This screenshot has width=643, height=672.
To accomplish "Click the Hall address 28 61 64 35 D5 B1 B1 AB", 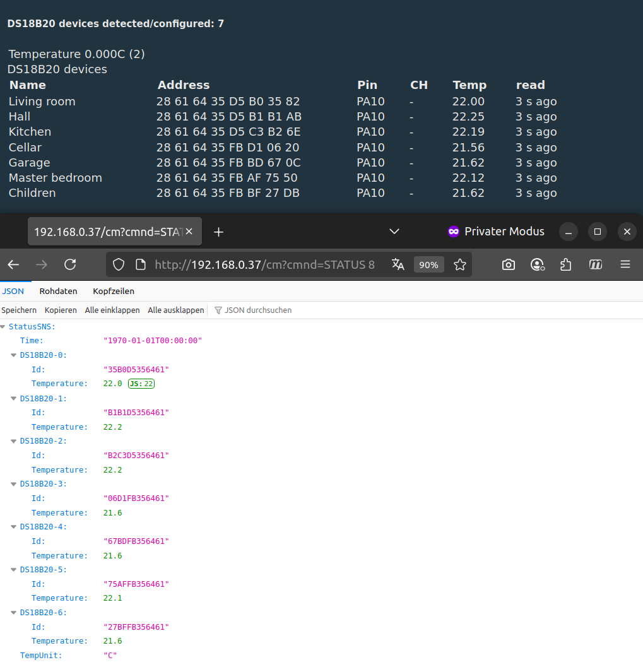I will [229, 117].
